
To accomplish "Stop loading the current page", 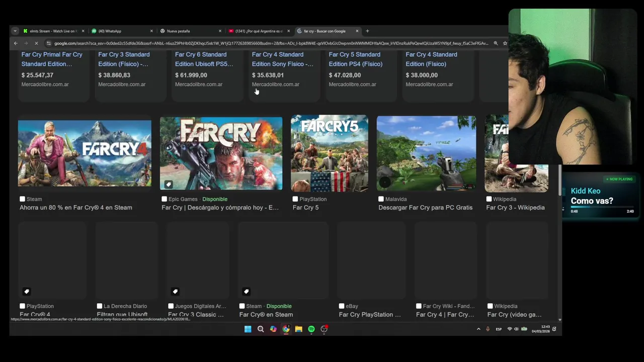I will (x=36, y=43).
